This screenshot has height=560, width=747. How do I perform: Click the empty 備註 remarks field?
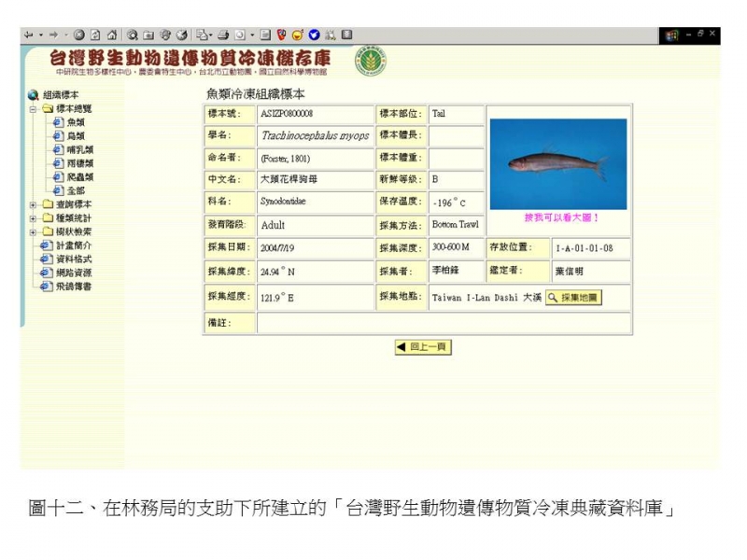[444, 323]
